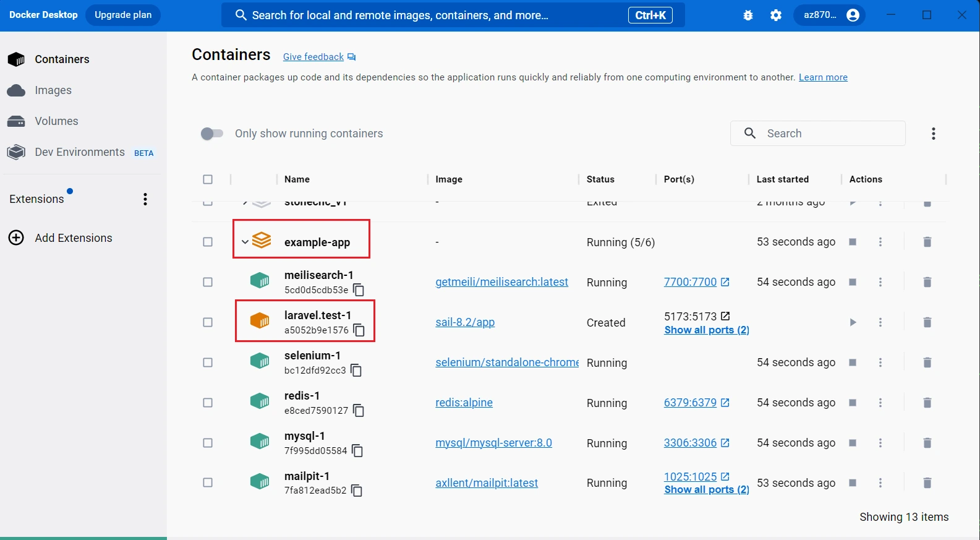
Task: Open the Give feedback link
Action: [x=319, y=57]
